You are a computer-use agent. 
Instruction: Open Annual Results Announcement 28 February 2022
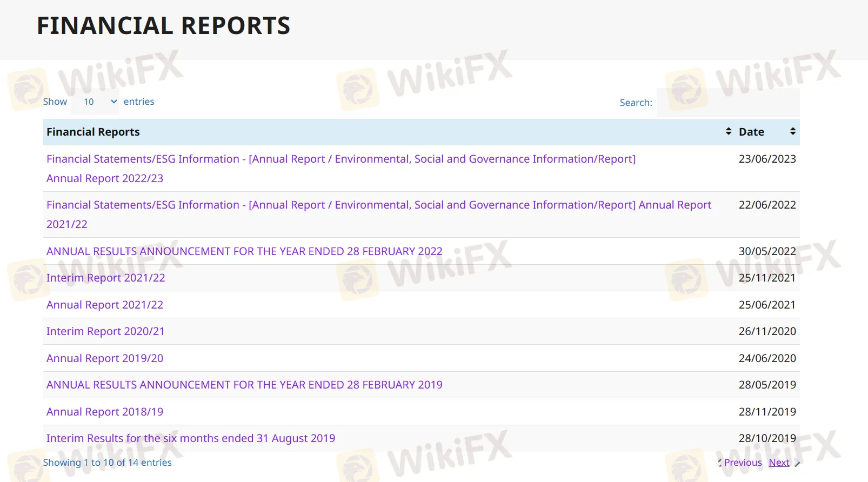click(x=244, y=251)
